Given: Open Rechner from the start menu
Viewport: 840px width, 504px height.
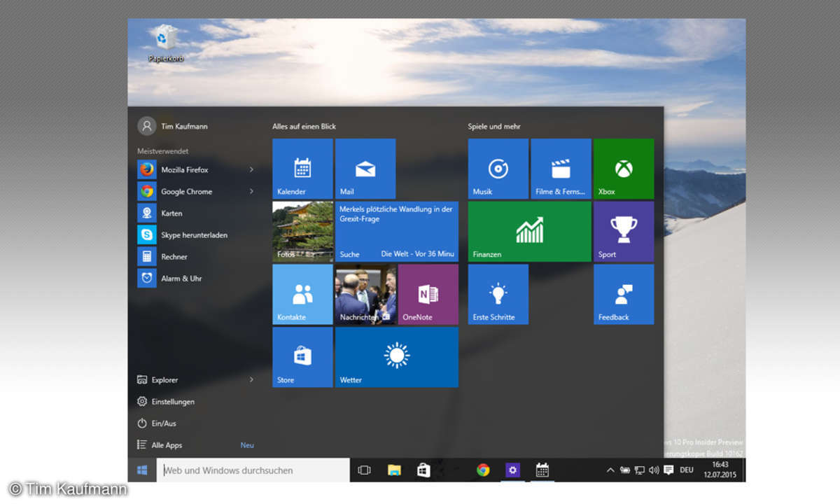Looking at the screenshot, I should click(197, 256).
